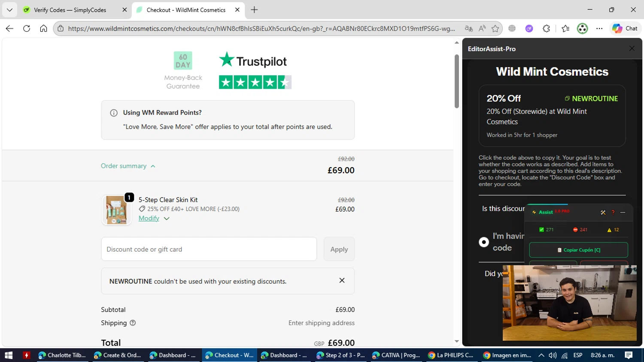Reload the checkout page
This screenshot has width=644, height=362.
pyautogui.click(x=27, y=28)
